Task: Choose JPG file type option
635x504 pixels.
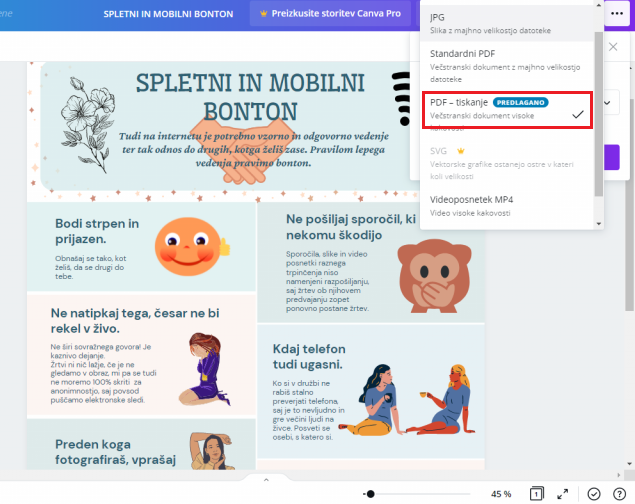Action: coord(507,23)
